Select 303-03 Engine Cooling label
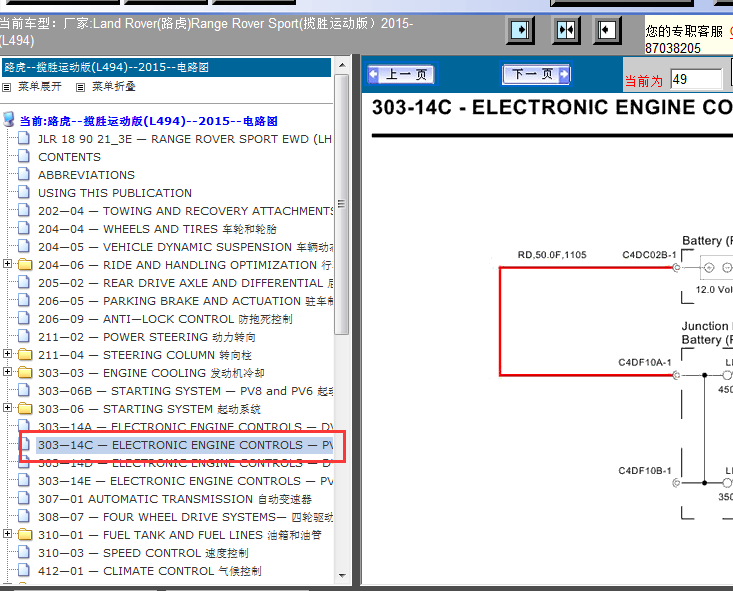The image size is (733, 591). pyautogui.click(x=151, y=373)
